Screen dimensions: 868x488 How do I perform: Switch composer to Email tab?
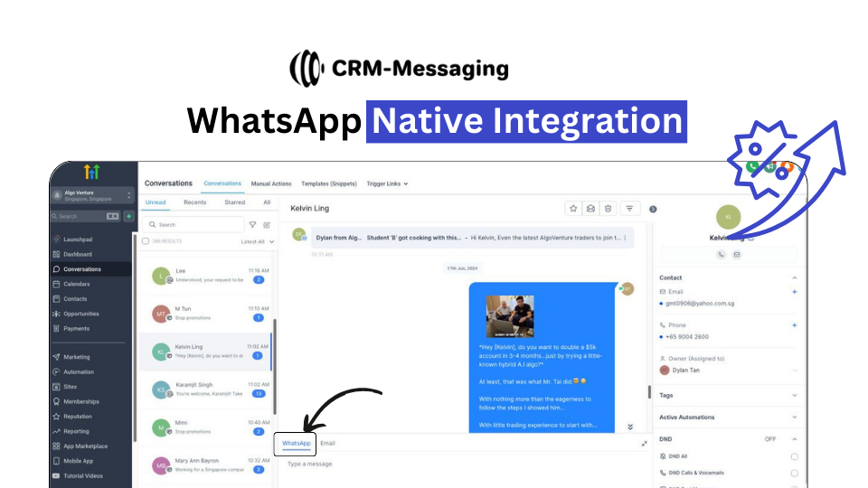coord(327,443)
